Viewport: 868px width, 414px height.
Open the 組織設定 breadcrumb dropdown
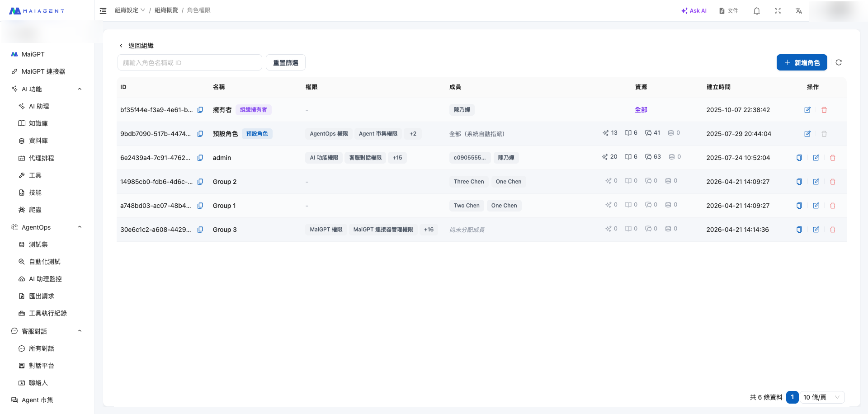pyautogui.click(x=130, y=10)
